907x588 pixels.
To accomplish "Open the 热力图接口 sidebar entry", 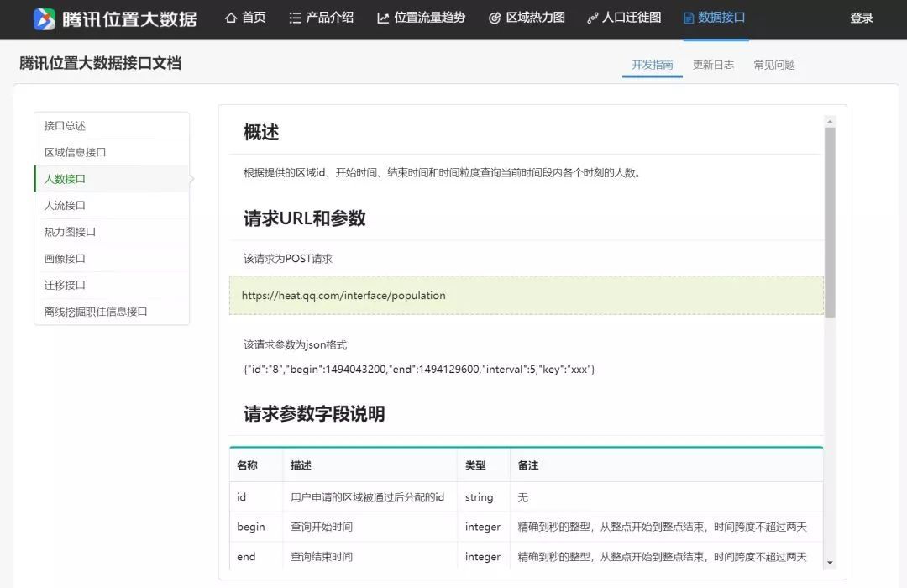I will click(x=71, y=232).
